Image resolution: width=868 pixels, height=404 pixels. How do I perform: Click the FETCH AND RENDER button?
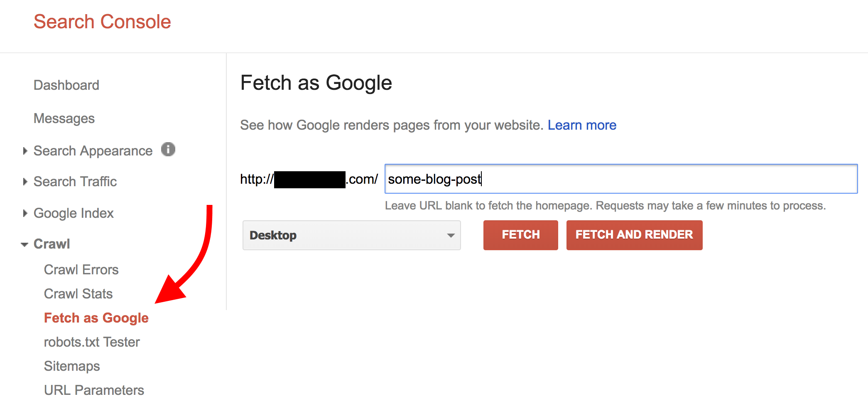[x=634, y=235]
